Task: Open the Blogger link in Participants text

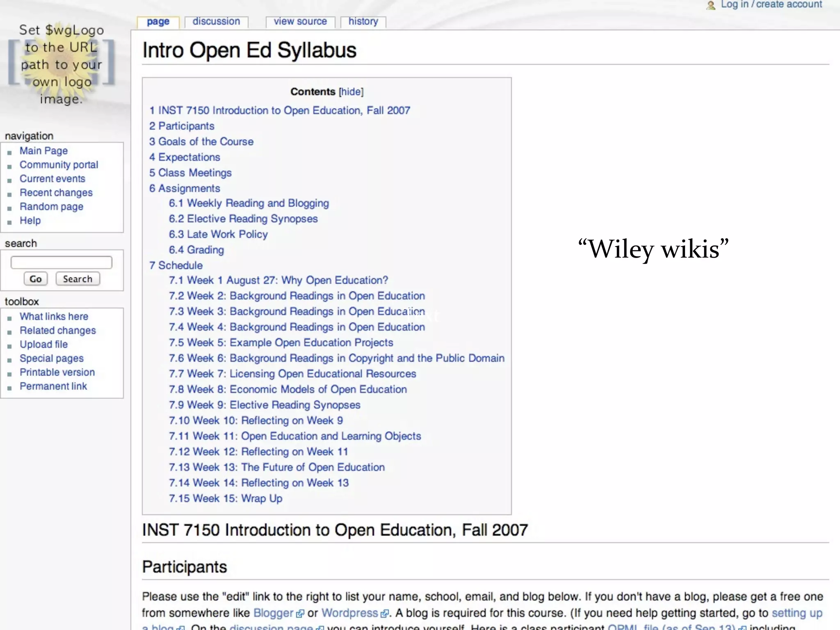Action: tap(273, 613)
